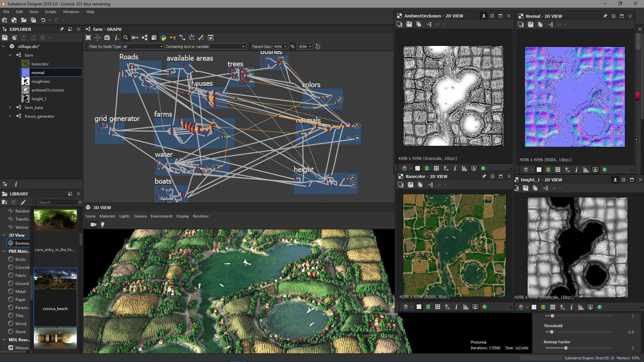Click the information icon in AmbientOcclusion 2D view

coord(455,168)
